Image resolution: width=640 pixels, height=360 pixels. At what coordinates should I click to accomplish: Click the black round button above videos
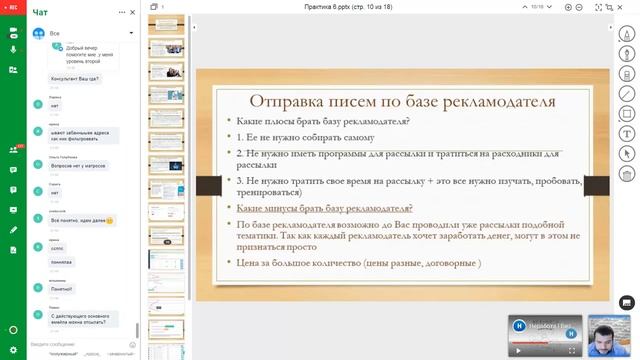[x=627, y=302]
